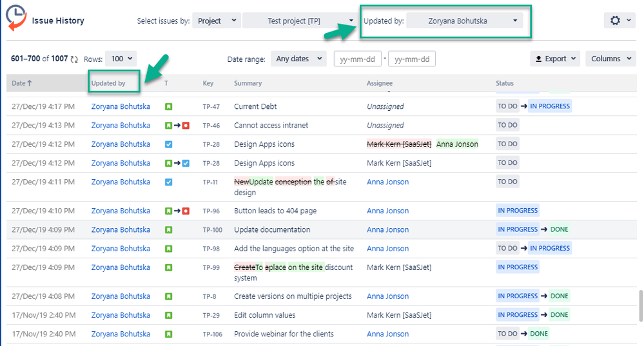644x346 pixels.
Task: Click the TO DO status badge for TP-46
Action: [507, 125]
